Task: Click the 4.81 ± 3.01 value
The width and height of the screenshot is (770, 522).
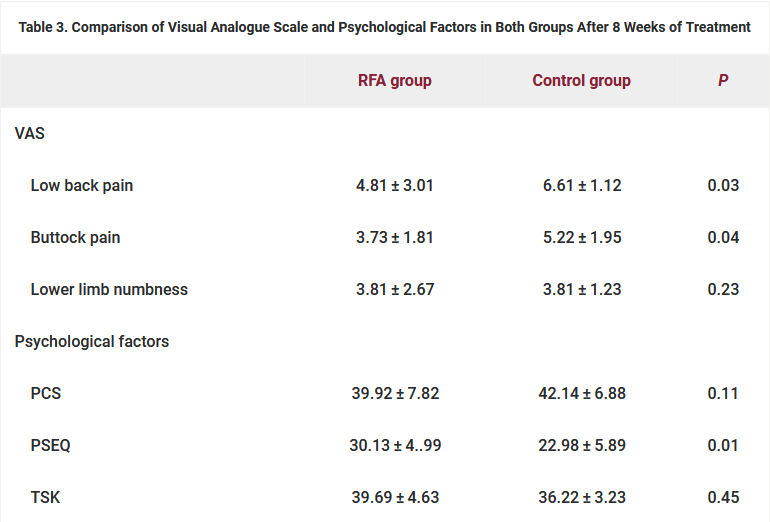Action: (x=395, y=185)
